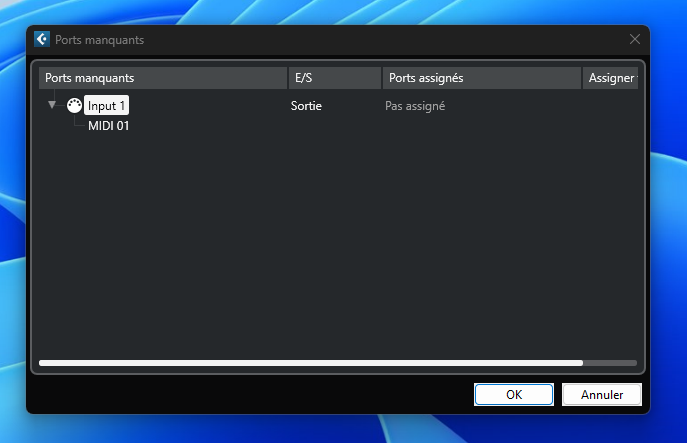Click the horizontal scrollbar thumb
This screenshot has height=443, width=687.
click(x=310, y=363)
